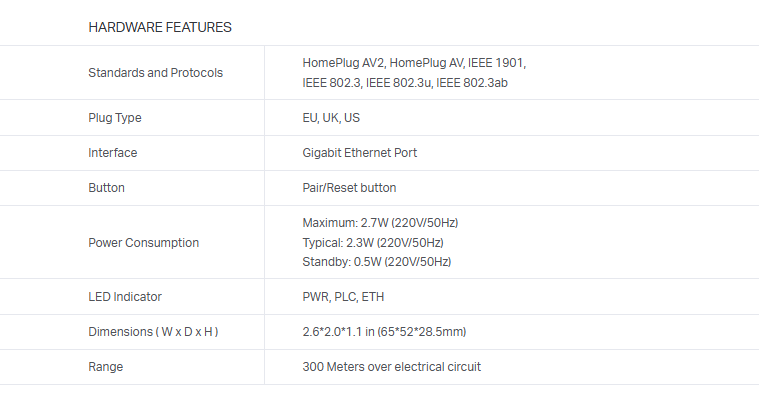Select the LED Indicator label
This screenshot has width=761, height=400.
pyautogui.click(x=125, y=297)
